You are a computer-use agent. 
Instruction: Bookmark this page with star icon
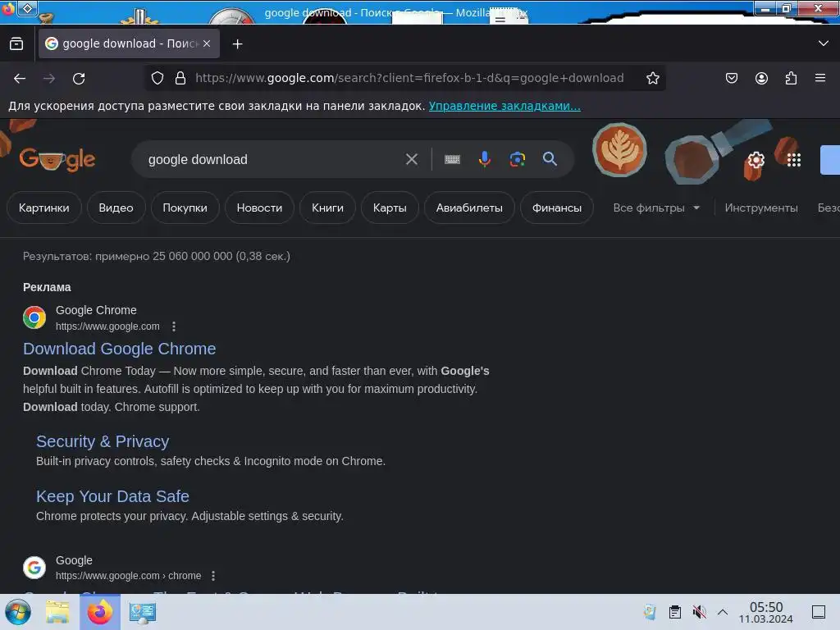coord(652,78)
